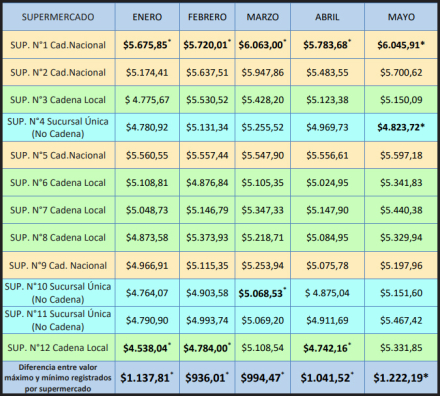Select the SUPERMERCADO column header
Image resolution: width=440 pixels, height=396 pixels.
[58, 17]
